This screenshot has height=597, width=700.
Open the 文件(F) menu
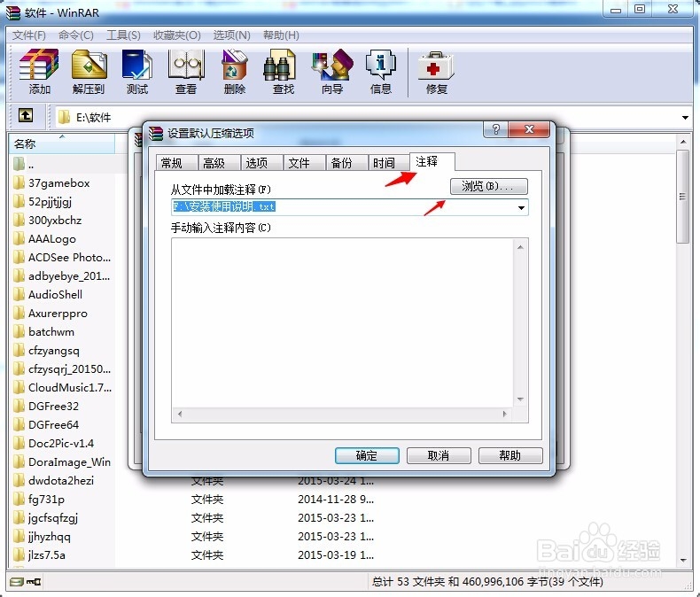pos(29,35)
